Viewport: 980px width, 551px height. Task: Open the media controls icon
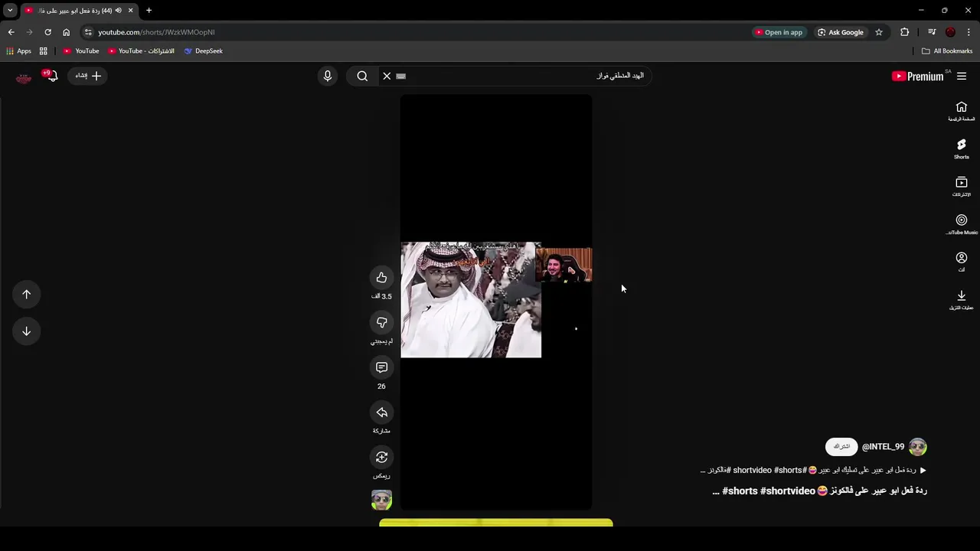click(x=932, y=32)
